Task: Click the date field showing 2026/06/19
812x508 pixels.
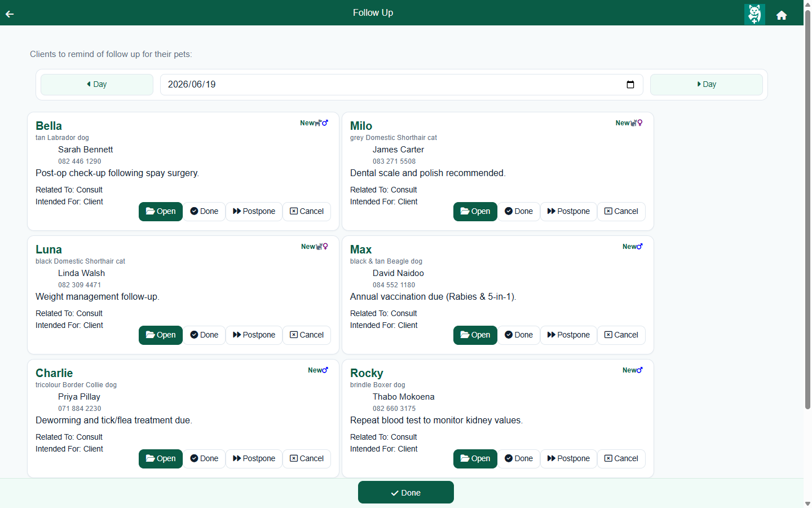Action: pyautogui.click(x=401, y=85)
